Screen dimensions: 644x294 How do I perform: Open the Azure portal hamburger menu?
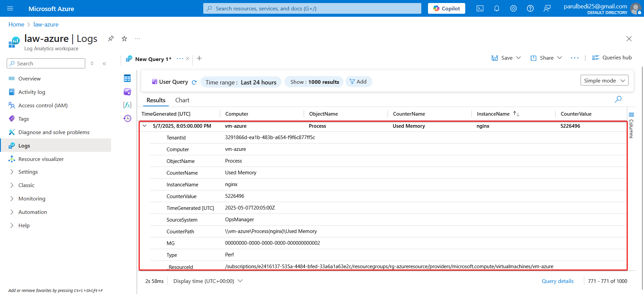pyautogui.click(x=10, y=8)
